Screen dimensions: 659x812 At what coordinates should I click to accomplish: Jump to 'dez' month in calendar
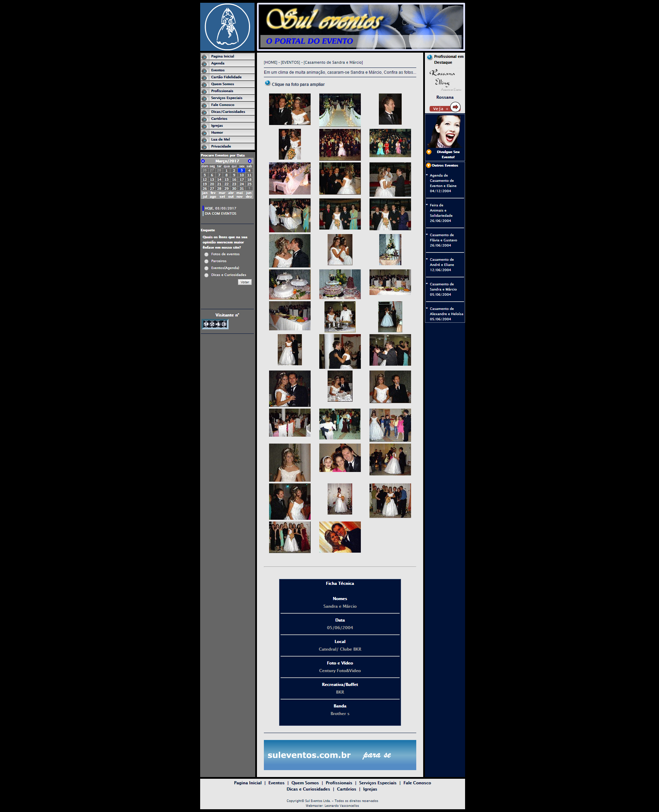tap(249, 197)
